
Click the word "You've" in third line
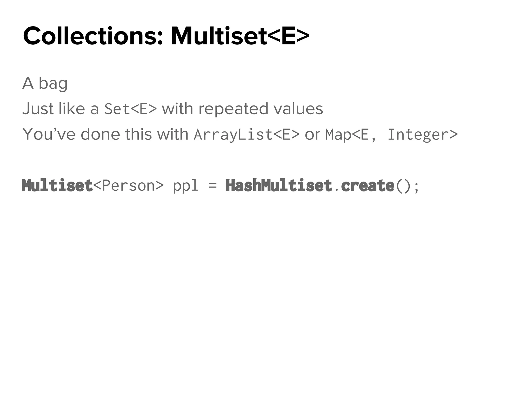click(x=49, y=134)
